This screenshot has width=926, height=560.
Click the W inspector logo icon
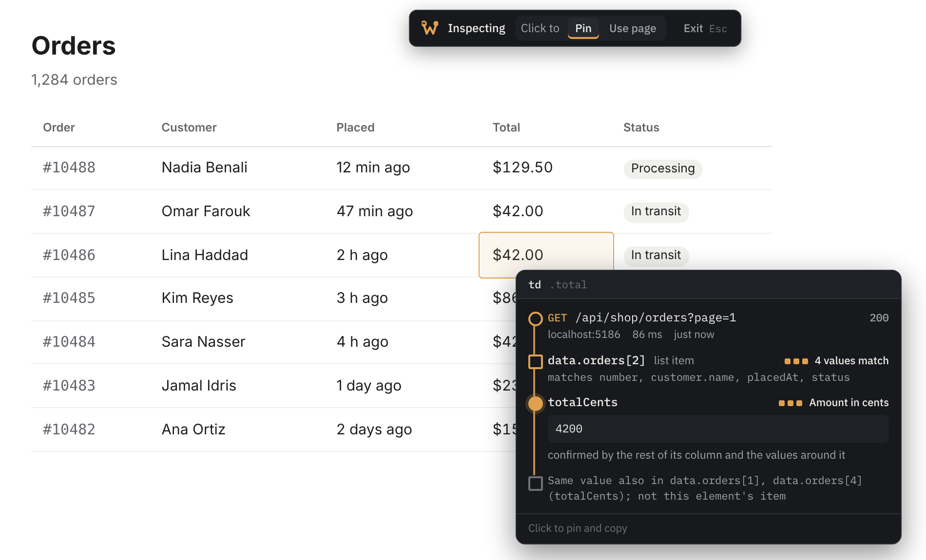tap(430, 28)
